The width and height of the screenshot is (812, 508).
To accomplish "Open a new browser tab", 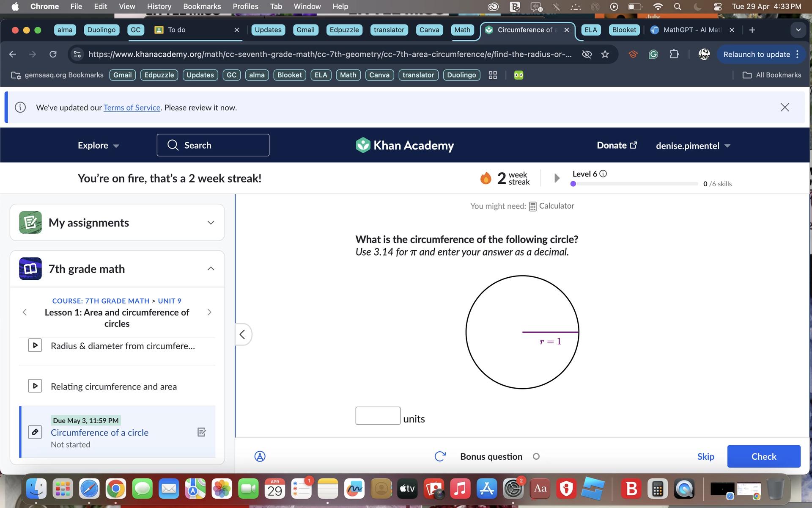I will (752, 30).
